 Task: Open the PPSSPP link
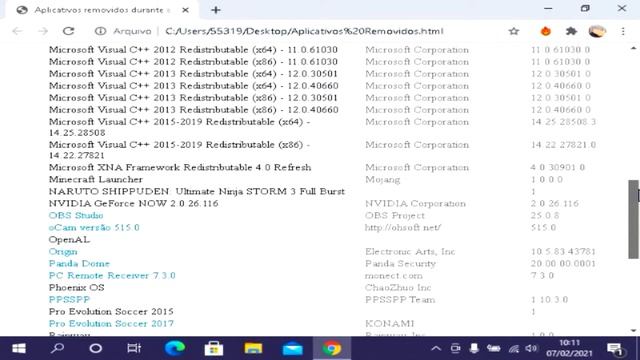[x=69, y=300]
